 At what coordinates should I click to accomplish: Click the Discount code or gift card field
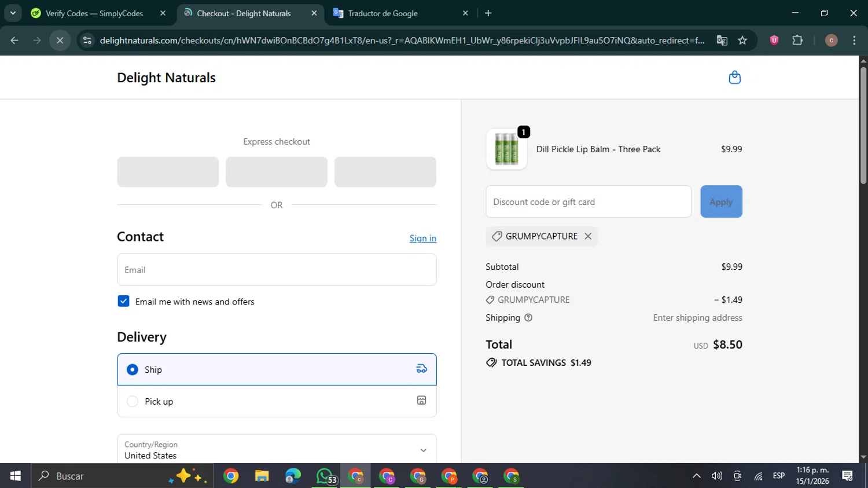click(589, 201)
